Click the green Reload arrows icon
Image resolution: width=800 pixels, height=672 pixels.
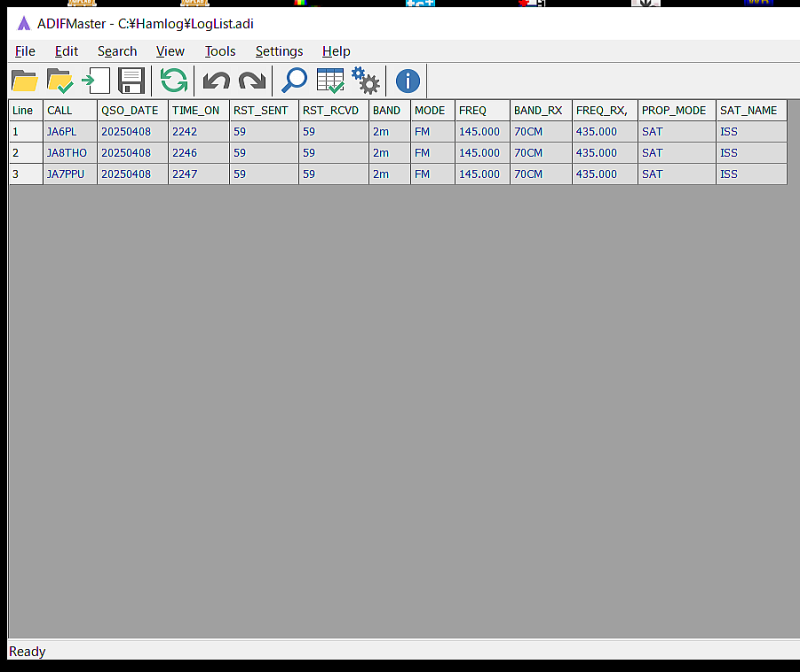(x=173, y=81)
